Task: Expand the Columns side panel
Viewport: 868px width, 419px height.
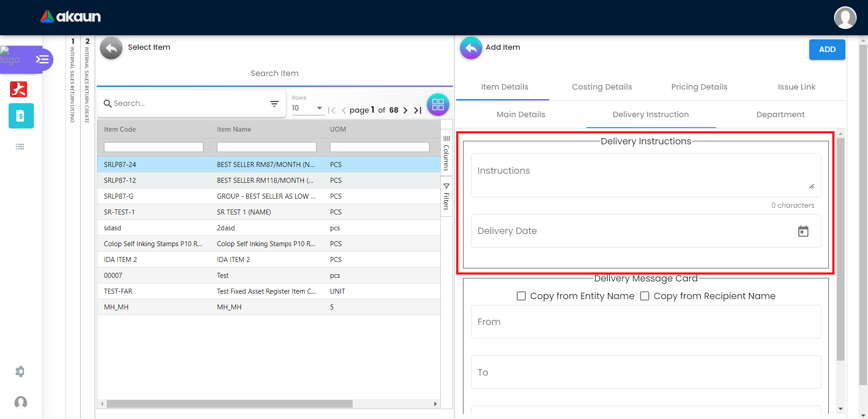Action: click(x=446, y=154)
